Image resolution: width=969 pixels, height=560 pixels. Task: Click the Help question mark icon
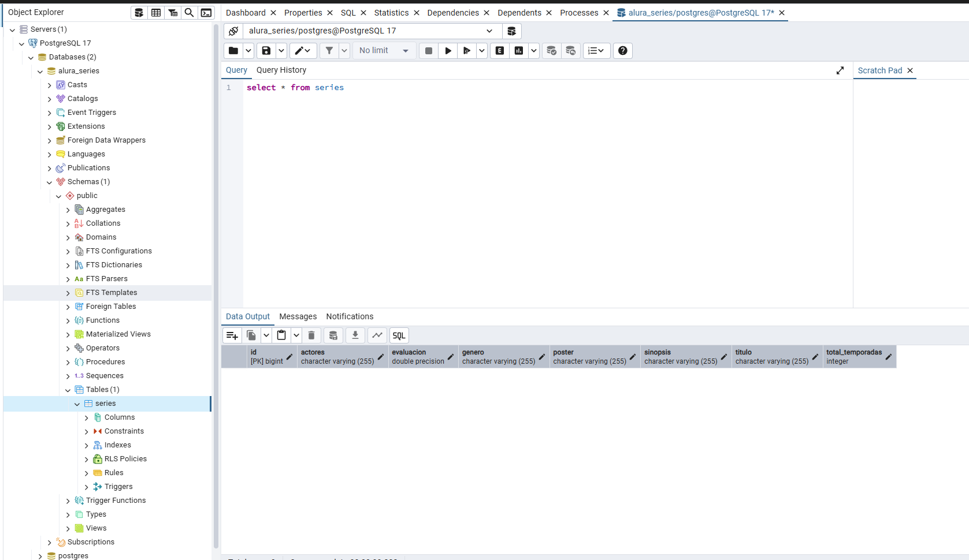(x=622, y=51)
